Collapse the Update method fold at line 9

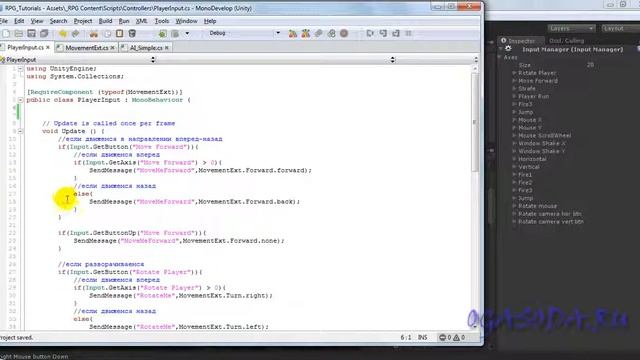tap(20, 131)
